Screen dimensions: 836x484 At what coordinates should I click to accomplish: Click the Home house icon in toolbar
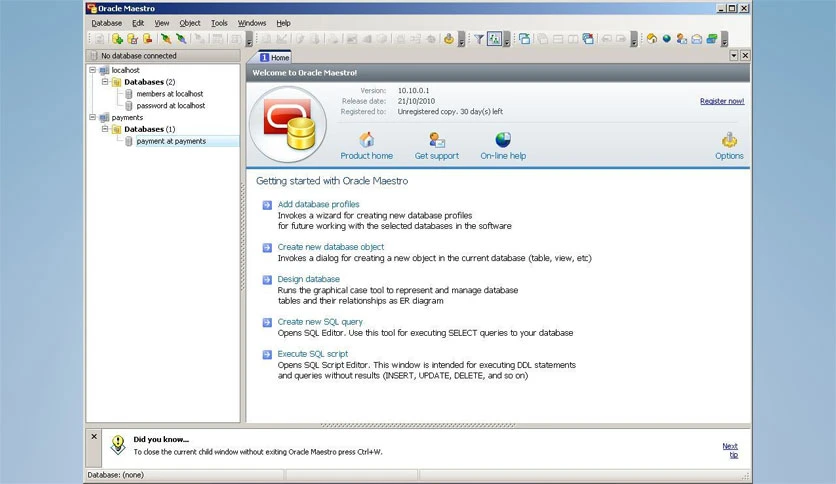point(652,39)
